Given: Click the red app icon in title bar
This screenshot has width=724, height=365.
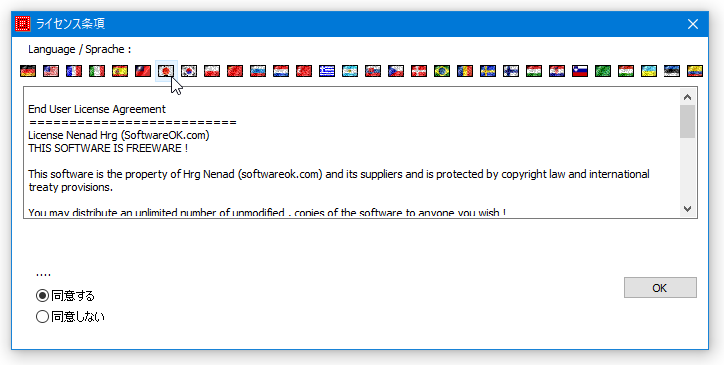Looking at the screenshot, I should coord(23,24).
